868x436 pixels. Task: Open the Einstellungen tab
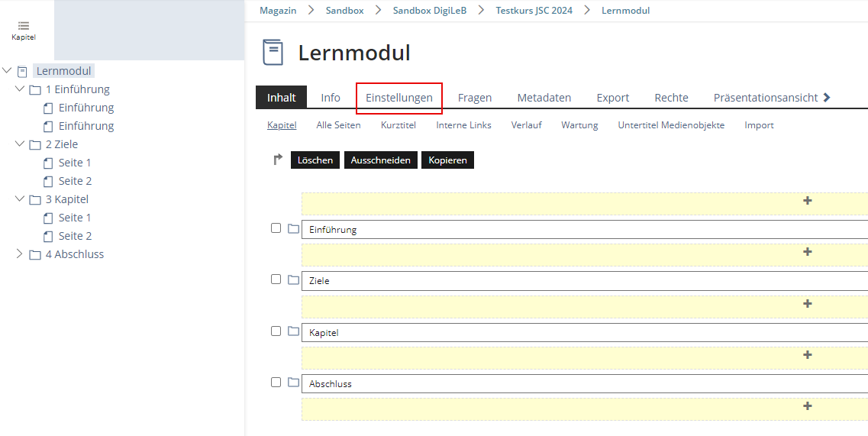(399, 98)
